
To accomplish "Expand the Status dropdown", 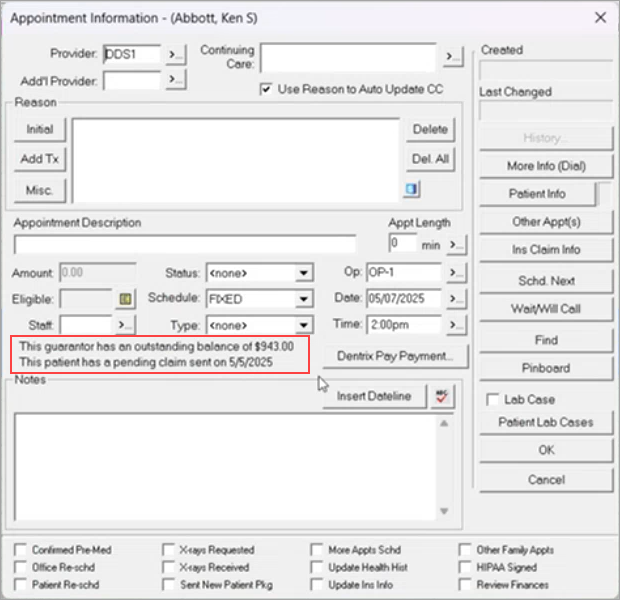I will pyautogui.click(x=304, y=272).
